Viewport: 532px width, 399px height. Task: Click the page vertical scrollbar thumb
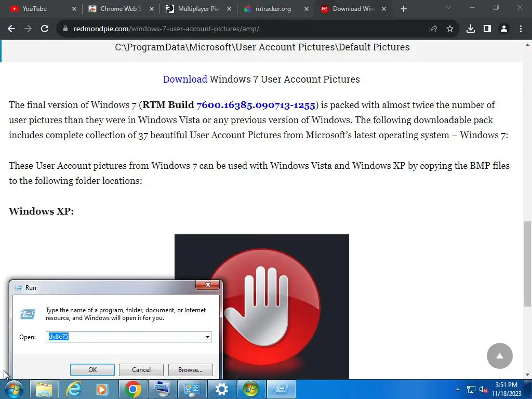pos(528,263)
